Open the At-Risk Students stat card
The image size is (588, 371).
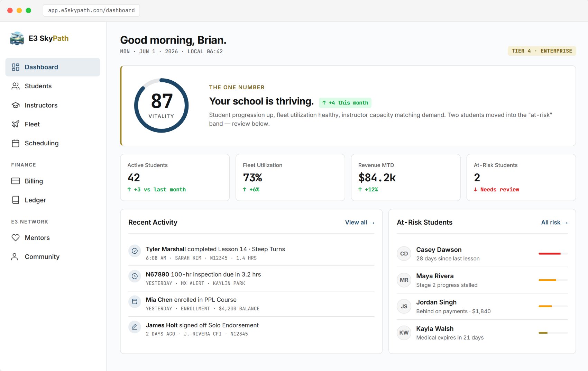tap(521, 178)
